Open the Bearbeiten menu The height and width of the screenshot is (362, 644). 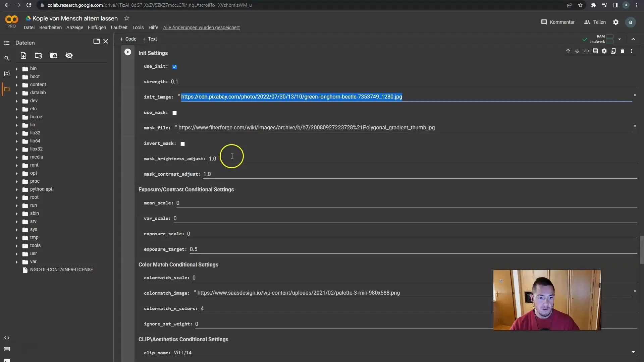[50, 27]
